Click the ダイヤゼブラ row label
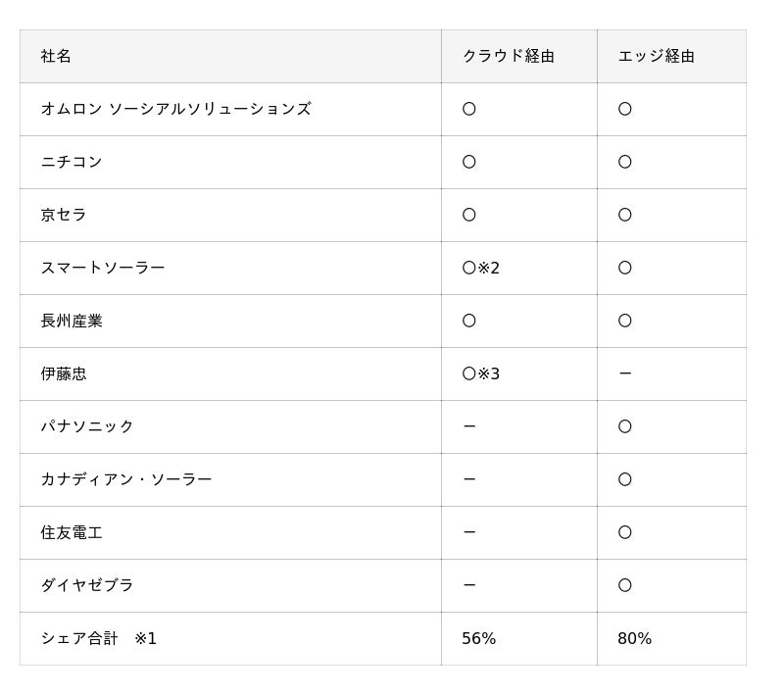Image resolution: width=784 pixels, height=695 pixels. [86, 586]
